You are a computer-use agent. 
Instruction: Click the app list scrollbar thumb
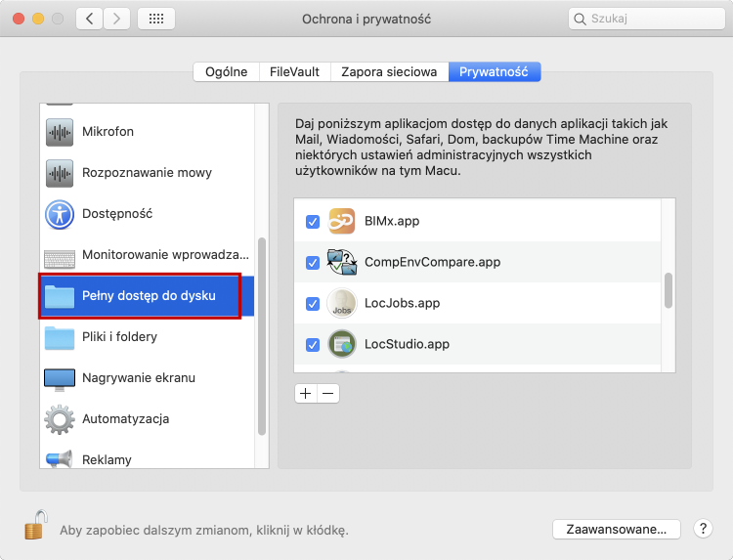[x=668, y=290]
